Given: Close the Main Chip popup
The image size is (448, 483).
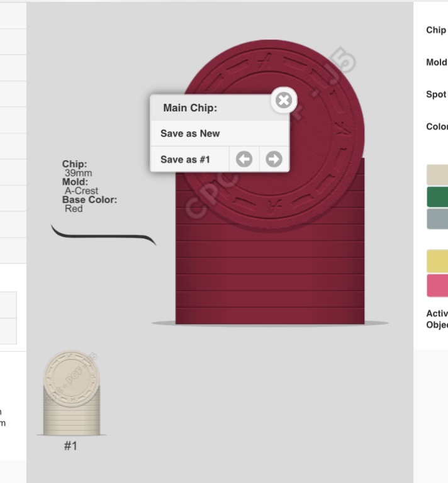Looking at the screenshot, I should (284, 99).
